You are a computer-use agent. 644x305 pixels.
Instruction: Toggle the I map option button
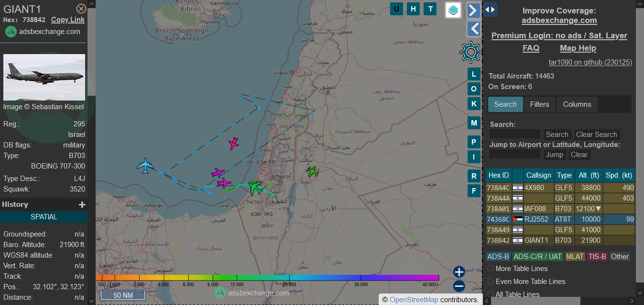(474, 157)
